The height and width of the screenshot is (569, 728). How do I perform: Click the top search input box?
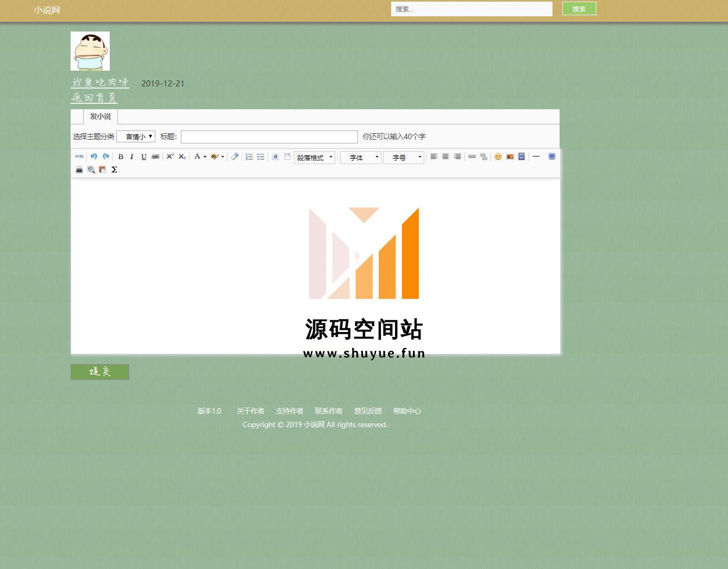[472, 9]
